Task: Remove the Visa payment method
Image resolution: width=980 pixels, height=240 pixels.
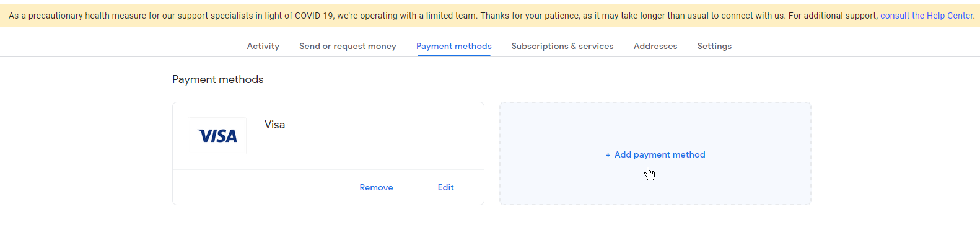Action: click(x=376, y=187)
